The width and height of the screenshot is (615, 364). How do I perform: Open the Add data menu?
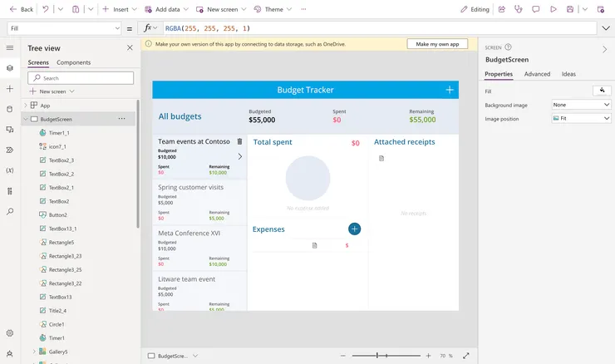click(167, 9)
